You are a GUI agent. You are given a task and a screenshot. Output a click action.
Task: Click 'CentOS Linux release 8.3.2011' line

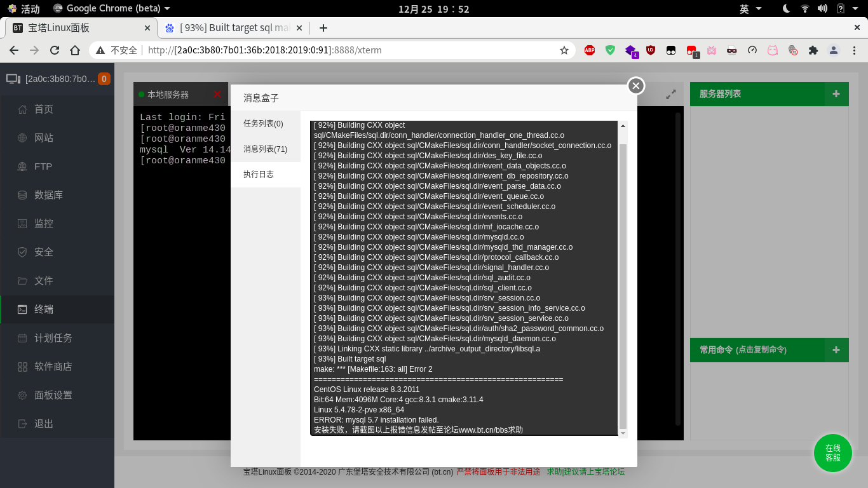pyautogui.click(x=367, y=390)
